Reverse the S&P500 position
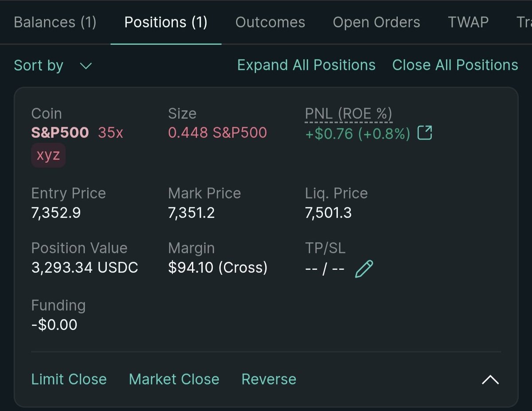The width and height of the screenshot is (532, 411). [x=269, y=379]
